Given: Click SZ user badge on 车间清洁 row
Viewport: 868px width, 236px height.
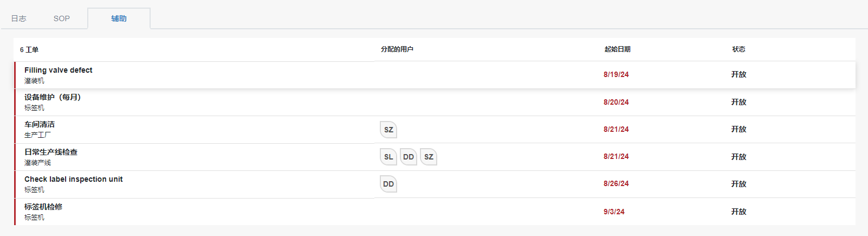Looking at the screenshot, I should tap(388, 130).
